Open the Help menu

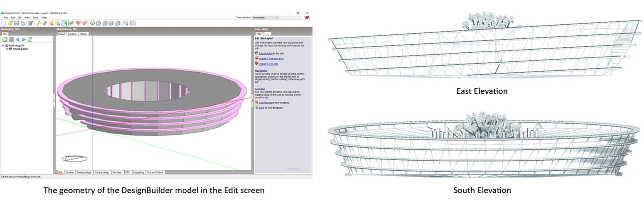44,18
